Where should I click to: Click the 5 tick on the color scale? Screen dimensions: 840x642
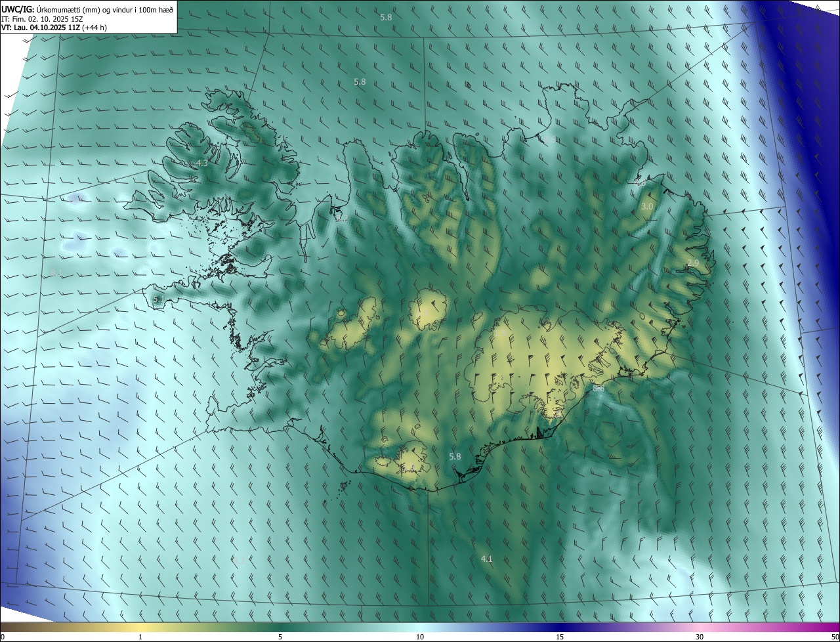pos(280,637)
